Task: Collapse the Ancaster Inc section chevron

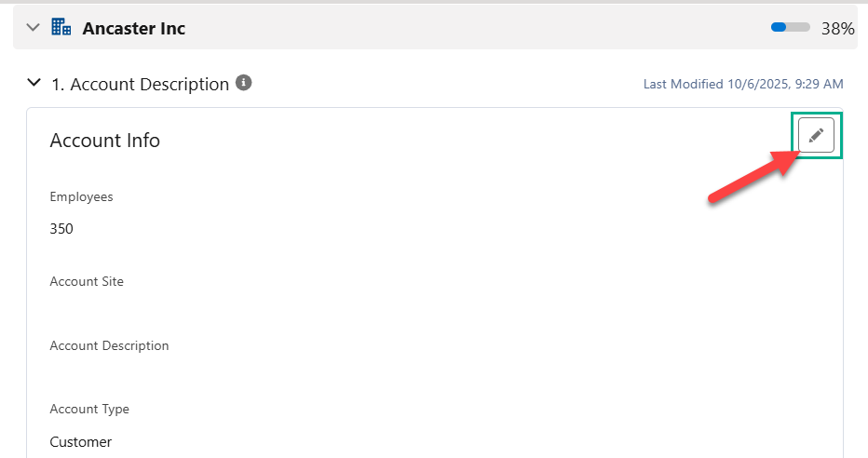Action: (x=34, y=27)
